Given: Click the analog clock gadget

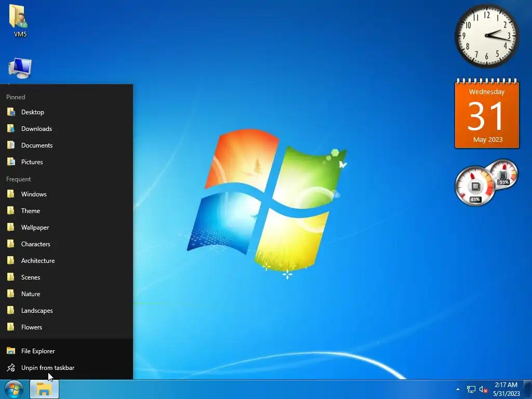Looking at the screenshot, I should [487, 36].
